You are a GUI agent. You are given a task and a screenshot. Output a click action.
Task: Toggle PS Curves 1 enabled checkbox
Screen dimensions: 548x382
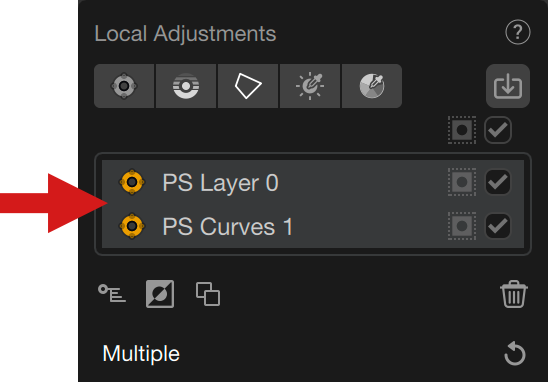pyautogui.click(x=498, y=226)
